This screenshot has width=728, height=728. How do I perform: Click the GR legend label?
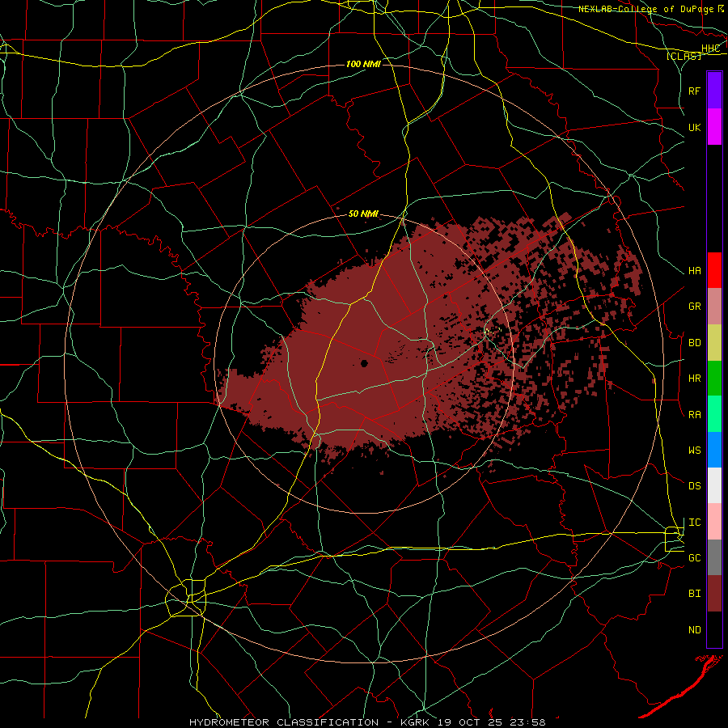[x=695, y=307]
